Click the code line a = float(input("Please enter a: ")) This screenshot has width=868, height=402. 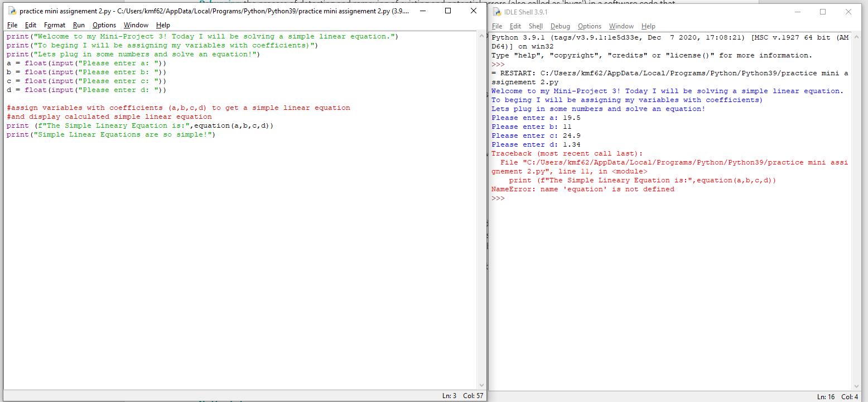[x=86, y=63]
